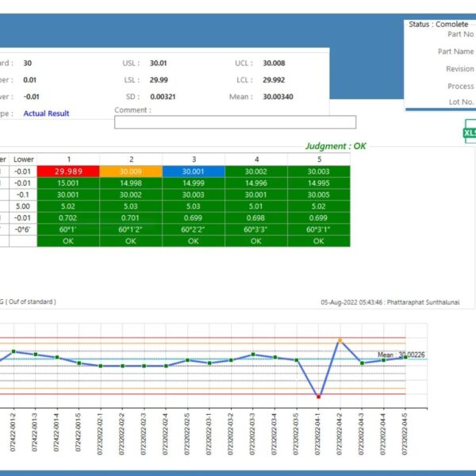Click the red out-of-limit point on chart
The height and width of the screenshot is (476, 476).
tap(318, 396)
